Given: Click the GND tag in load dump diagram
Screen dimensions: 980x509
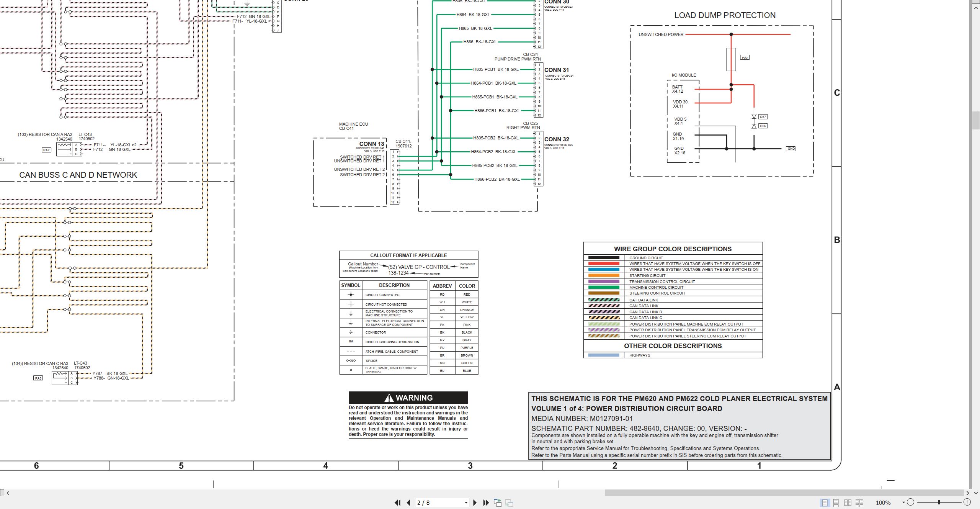Looking at the screenshot, I should coord(791,149).
